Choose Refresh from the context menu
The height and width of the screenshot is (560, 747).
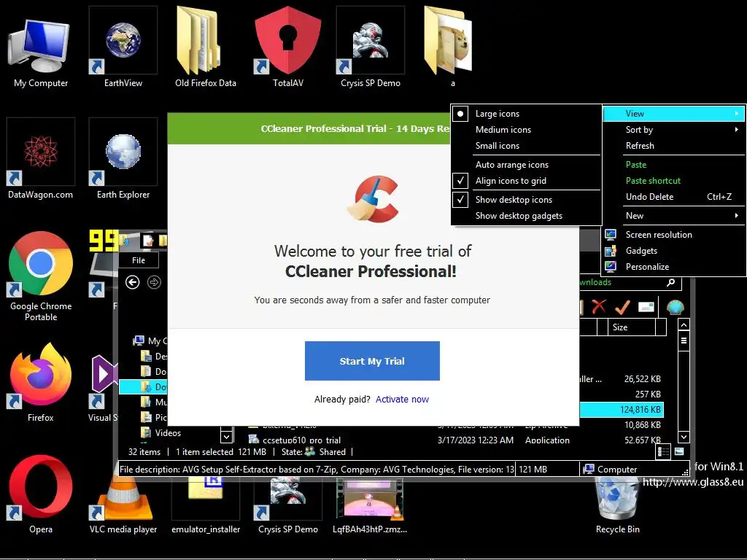673,146
